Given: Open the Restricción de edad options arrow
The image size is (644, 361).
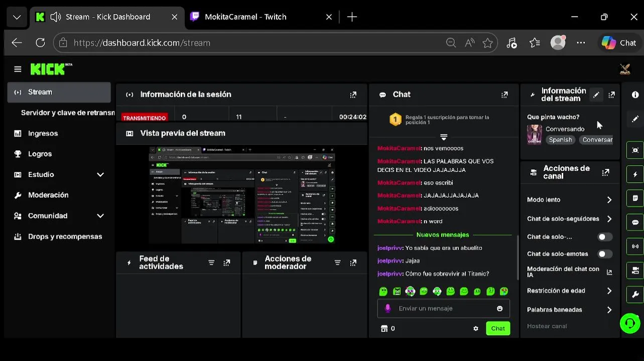Looking at the screenshot, I should tap(609, 291).
